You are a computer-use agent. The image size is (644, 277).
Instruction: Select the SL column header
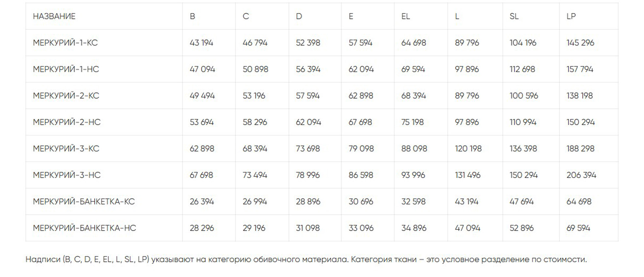coord(514,16)
